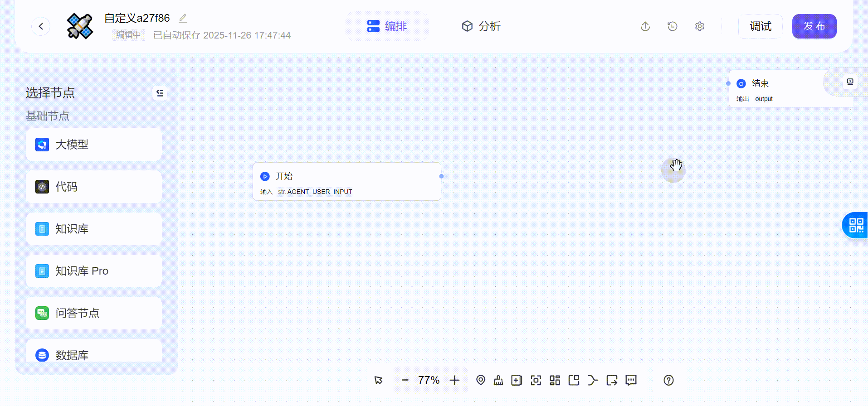Open version history clock icon
Viewport: 868px width, 406px height.
672,26
